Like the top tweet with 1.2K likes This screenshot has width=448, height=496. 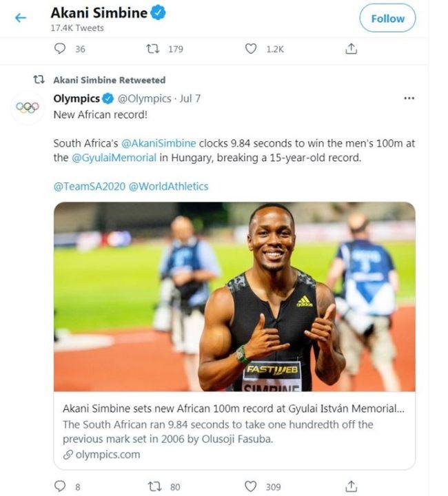click(252, 49)
